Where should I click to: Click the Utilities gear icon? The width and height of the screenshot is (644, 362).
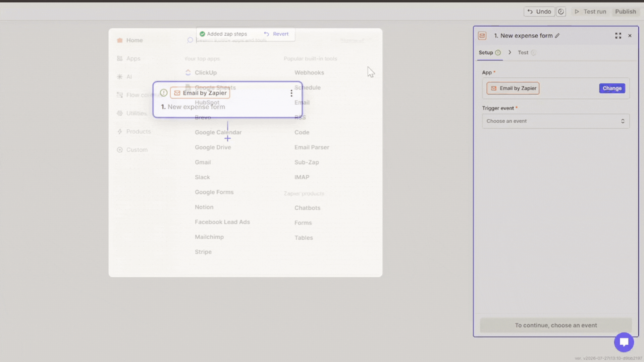(x=120, y=113)
